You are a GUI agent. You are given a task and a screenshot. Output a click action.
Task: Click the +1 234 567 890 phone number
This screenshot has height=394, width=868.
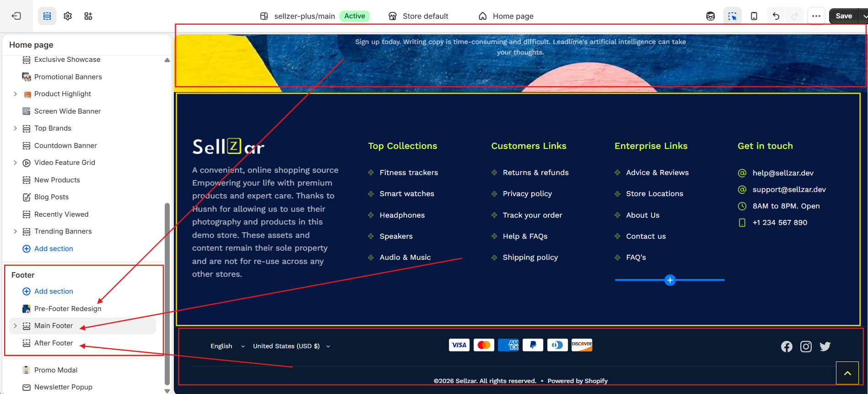pos(780,223)
